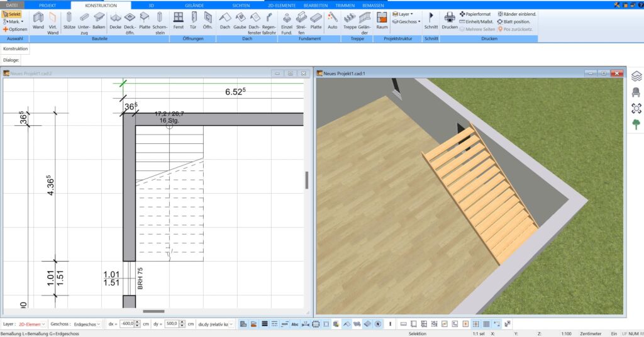Click the green tree icon in sidebar

pyautogui.click(x=636, y=124)
